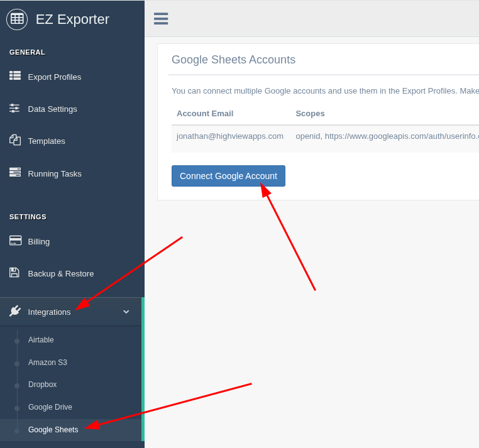Select Dropbox in the Integrations submenu
Image resolution: width=479 pixels, height=448 pixels.
(42, 385)
